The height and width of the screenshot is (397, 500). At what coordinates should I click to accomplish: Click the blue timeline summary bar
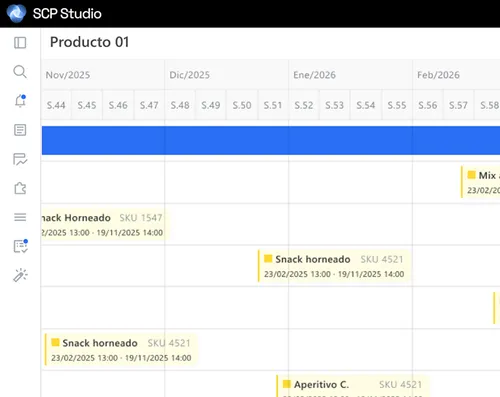271,140
